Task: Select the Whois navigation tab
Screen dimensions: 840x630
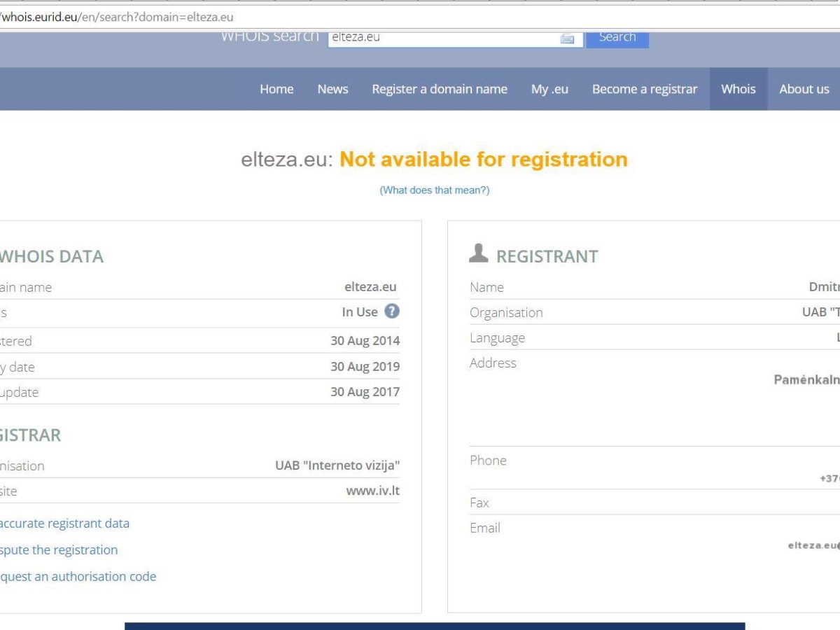Action: coord(738,89)
